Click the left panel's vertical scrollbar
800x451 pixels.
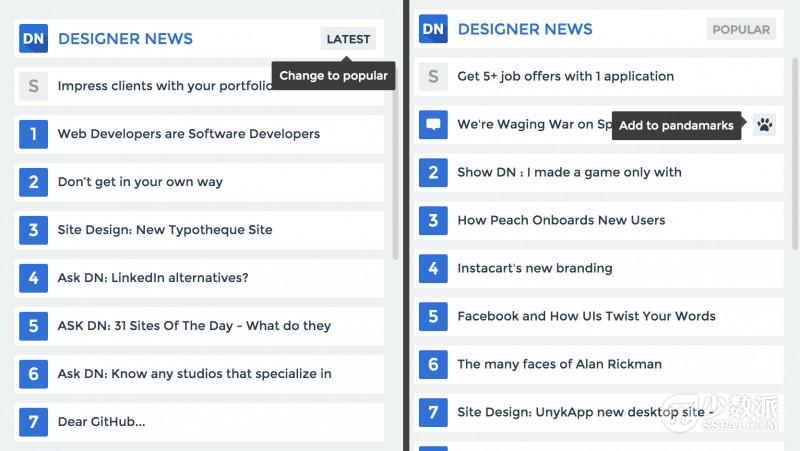tap(395, 173)
